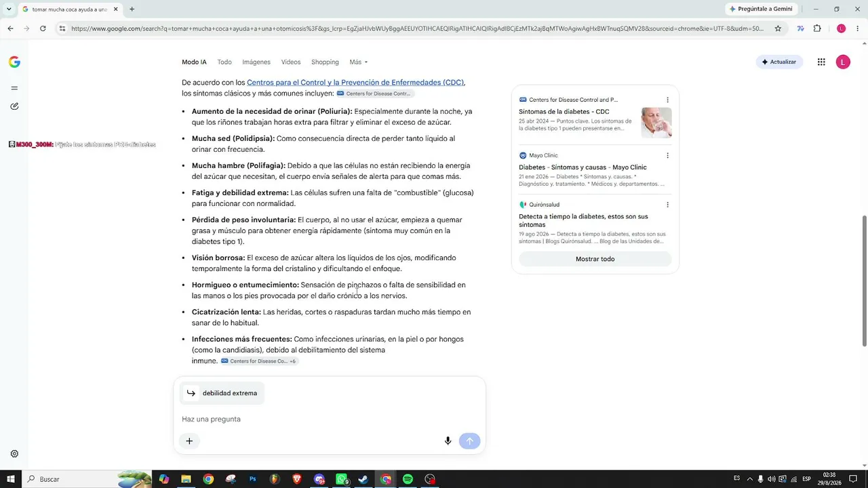Screen dimensions: 868x488
Task: Start a new chat via sidebar pencil icon
Action: tap(14, 106)
